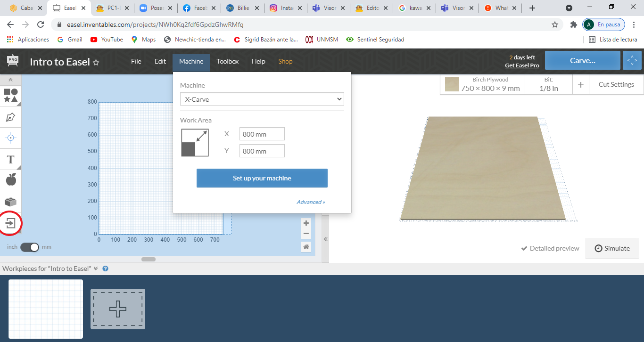
Task: Click the Intro to Easel project title
Action: tap(60, 62)
